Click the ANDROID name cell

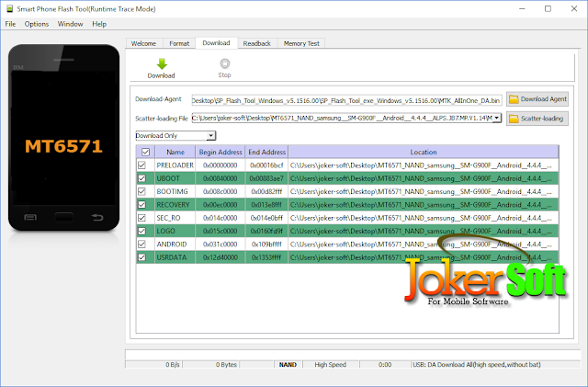pos(175,244)
